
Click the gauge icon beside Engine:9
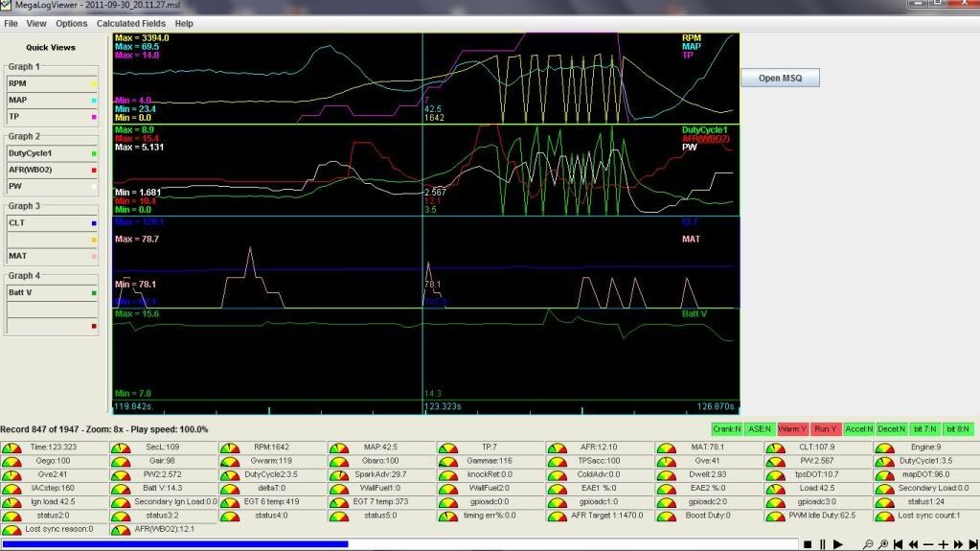[x=884, y=448]
